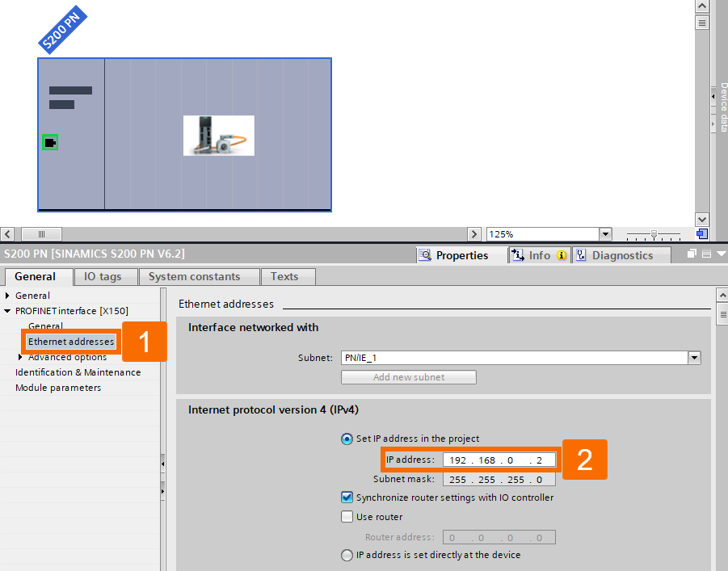Screen dimensions: 728x571
Task: Open the Subnet dropdown showing PN/IE_1
Action: point(693,358)
